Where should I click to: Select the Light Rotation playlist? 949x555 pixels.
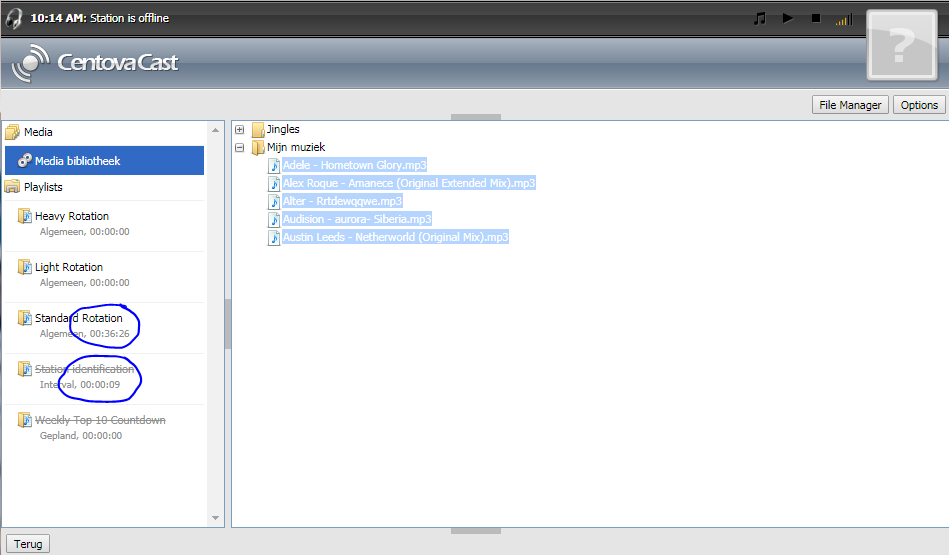coord(104,274)
